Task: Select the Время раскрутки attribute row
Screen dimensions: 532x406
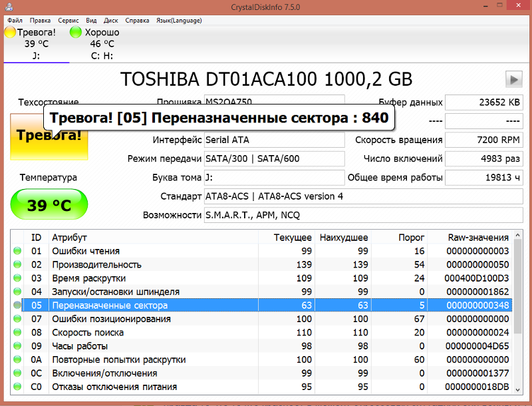Action: 262,278
